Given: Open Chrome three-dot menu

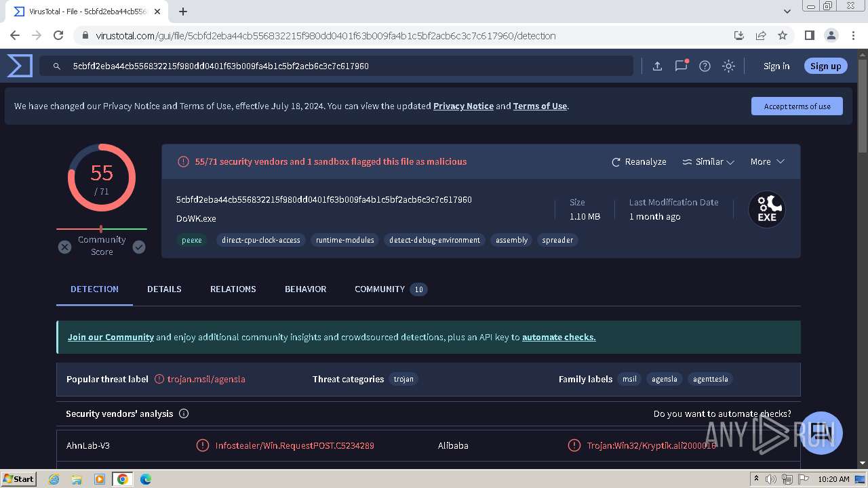Looking at the screenshot, I should (x=852, y=36).
